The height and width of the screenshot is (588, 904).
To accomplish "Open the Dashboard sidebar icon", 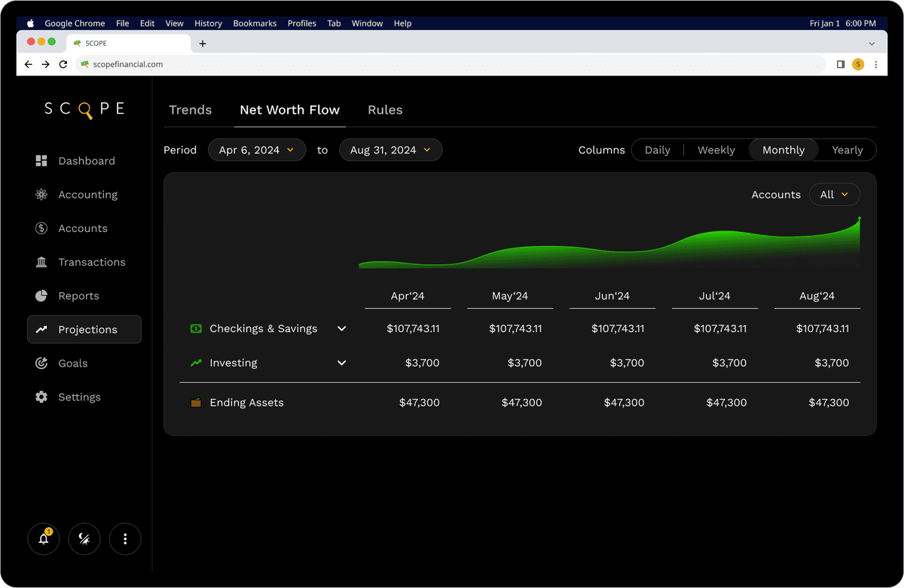I will [42, 160].
